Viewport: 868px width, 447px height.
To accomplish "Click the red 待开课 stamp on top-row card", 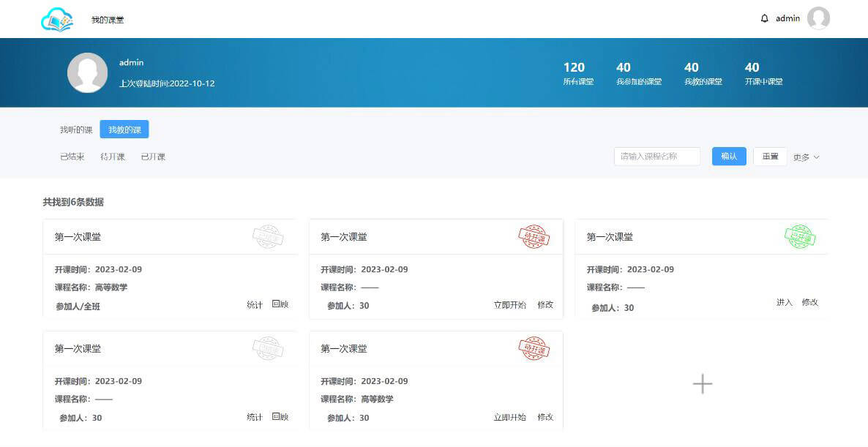I will click(x=534, y=236).
